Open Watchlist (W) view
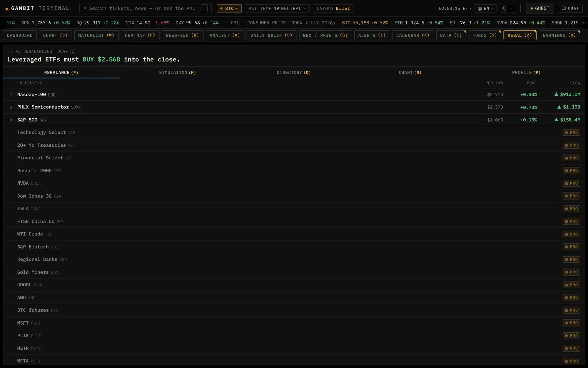588x368 pixels. pos(96,35)
